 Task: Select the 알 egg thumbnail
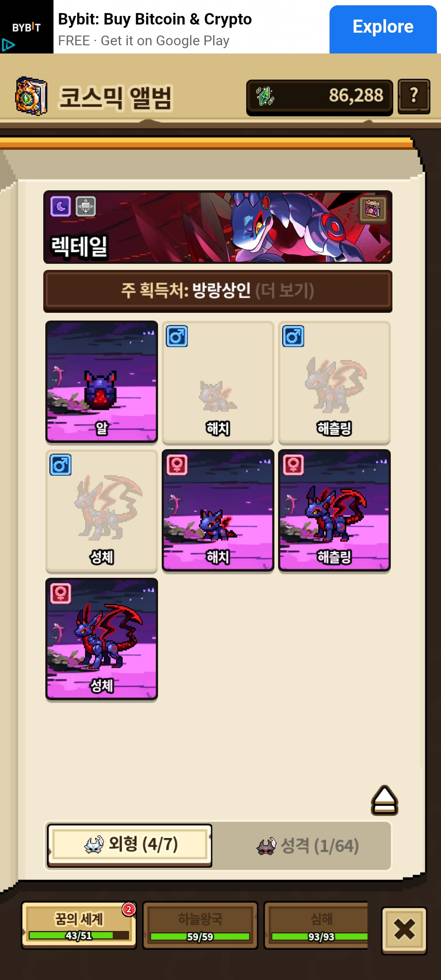point(102,382)
